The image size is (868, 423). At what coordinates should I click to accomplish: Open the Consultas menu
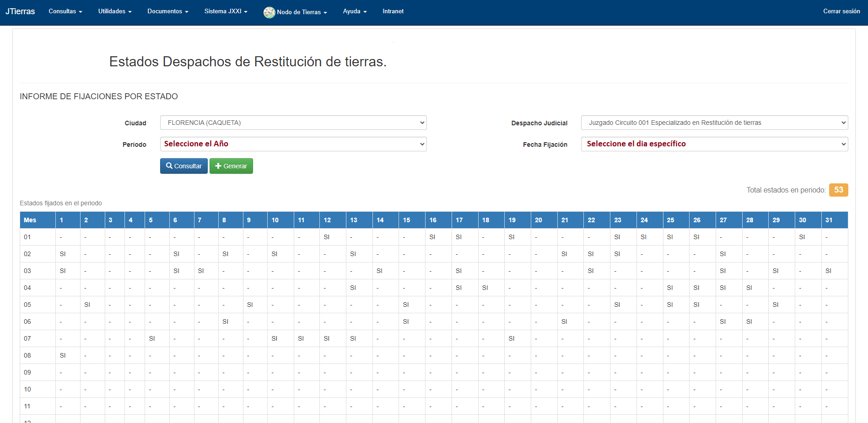[x=65, y=11]
